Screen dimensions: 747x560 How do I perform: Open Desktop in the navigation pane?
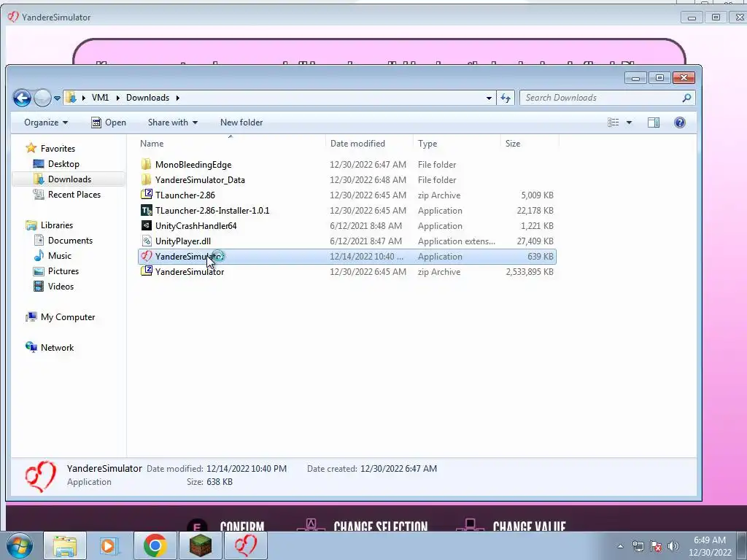tap(63, 164)
